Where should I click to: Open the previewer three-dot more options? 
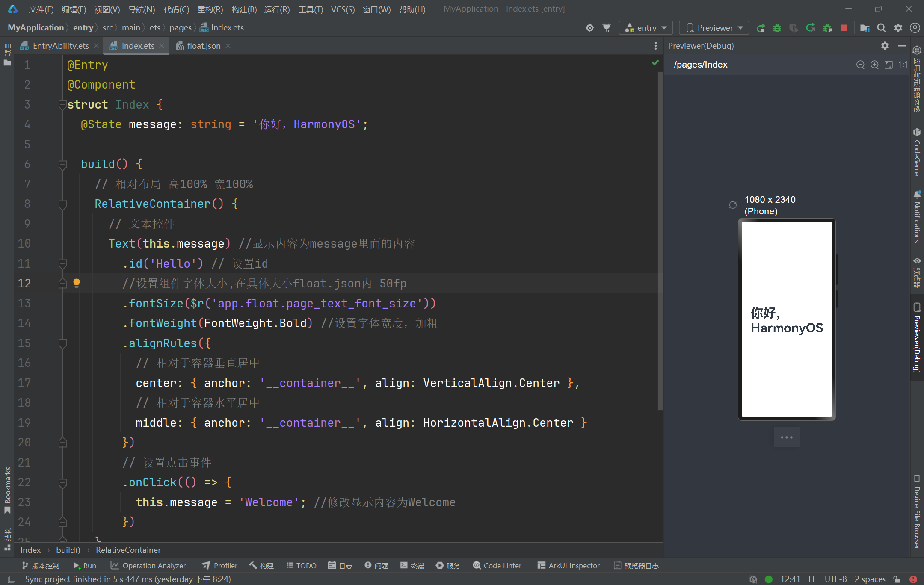(x=787, y=437)
